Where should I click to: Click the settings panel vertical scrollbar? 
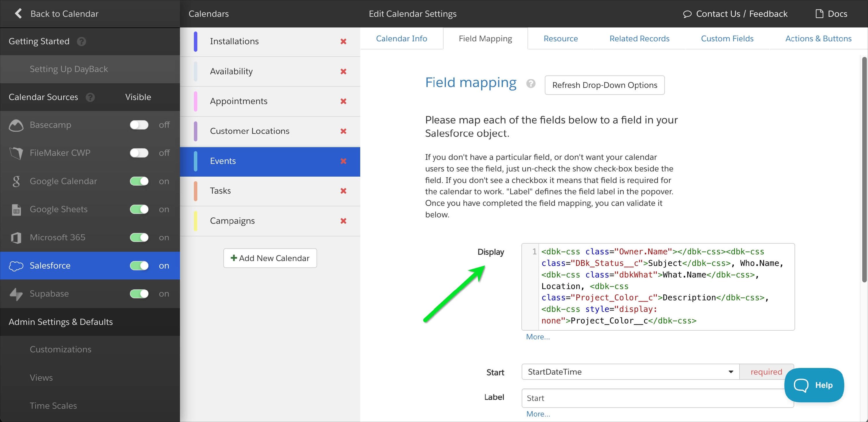(x=864, y=170)
